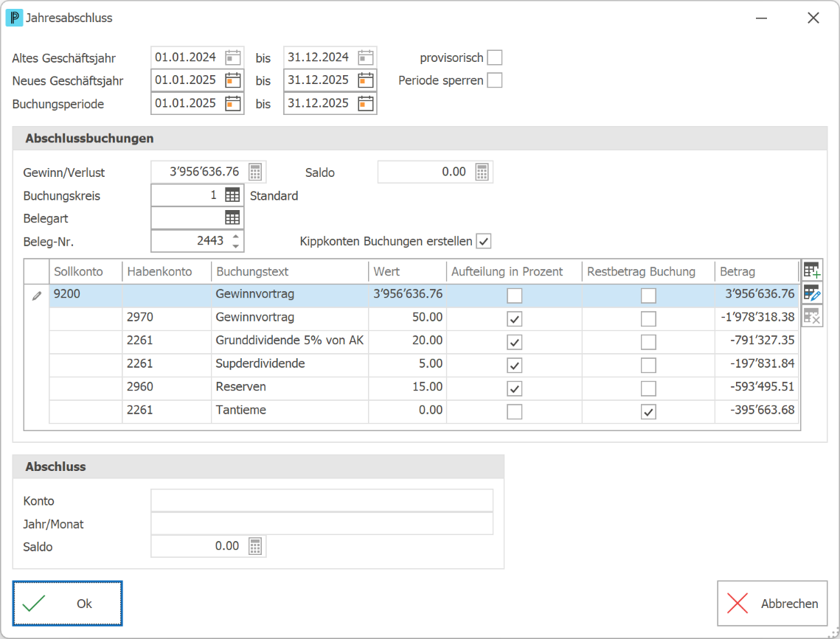Enable the provisorisch checkbox

pyautogui.click(x=494, y=57)
